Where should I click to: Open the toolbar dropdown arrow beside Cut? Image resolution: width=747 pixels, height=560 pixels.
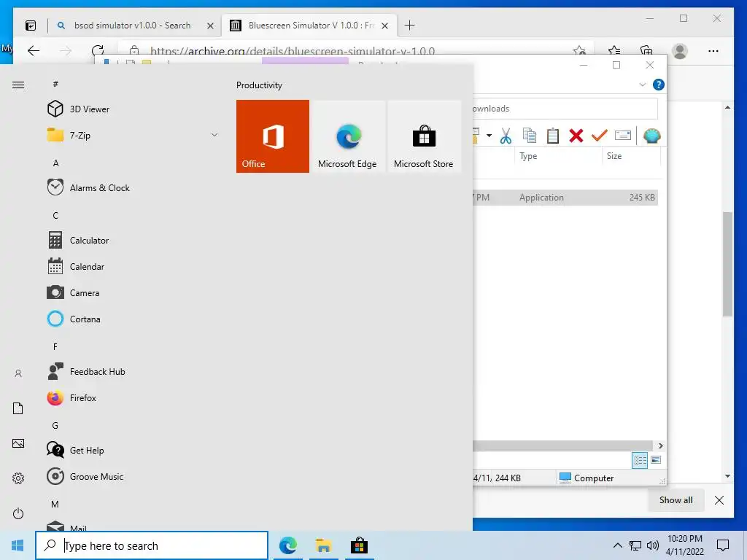[489, 136]
